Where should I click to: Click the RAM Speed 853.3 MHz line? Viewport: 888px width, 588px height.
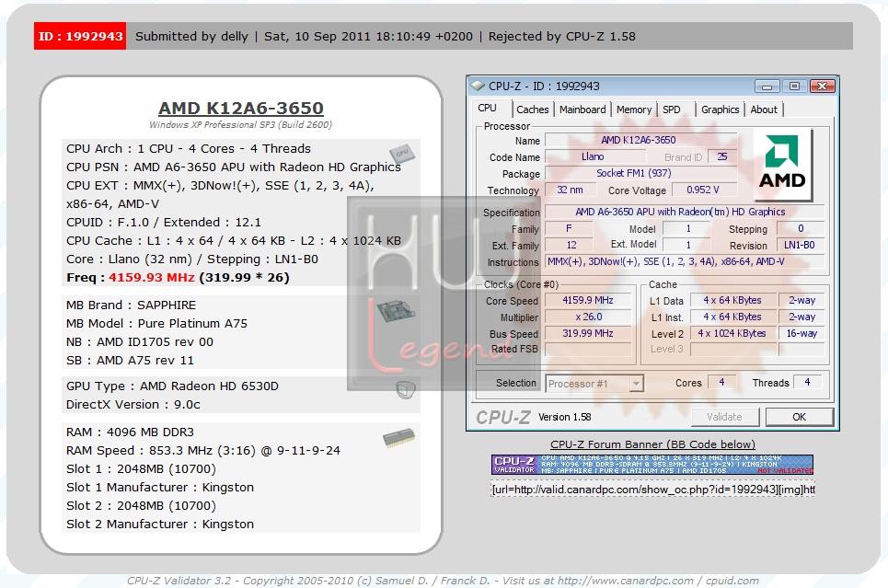pyautogui.click(x=203, y=450)
